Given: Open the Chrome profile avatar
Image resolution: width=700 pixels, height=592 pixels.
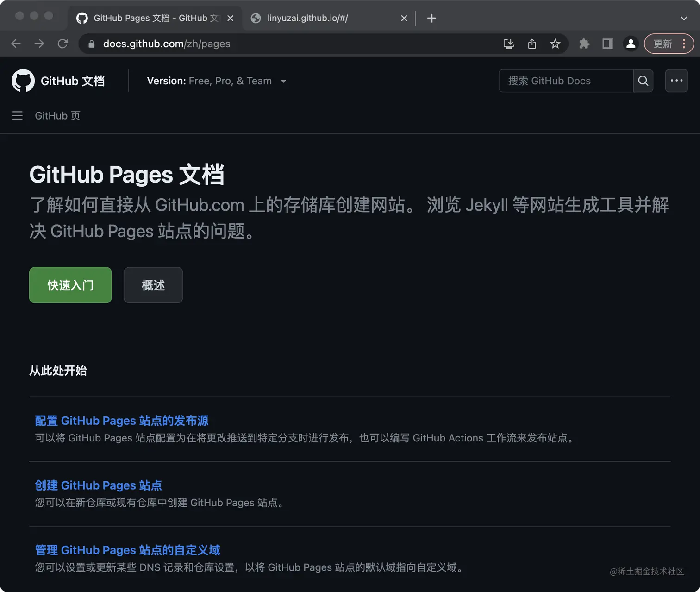Looking at the screenshot, I should coord(631,44).
